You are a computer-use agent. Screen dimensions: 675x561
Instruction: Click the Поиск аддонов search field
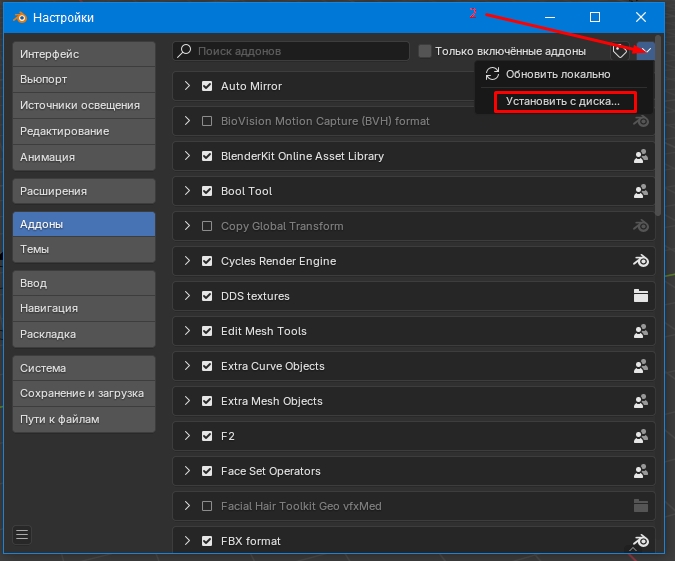[x=291, y=51]
